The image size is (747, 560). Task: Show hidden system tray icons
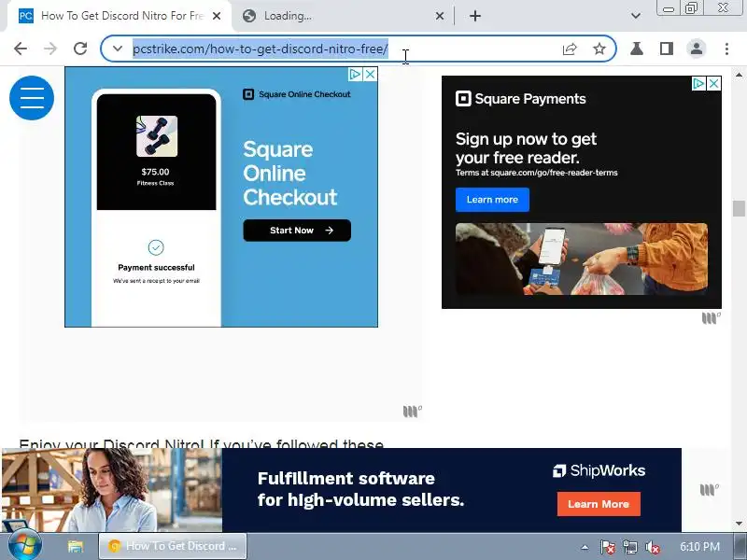[585, 547]
